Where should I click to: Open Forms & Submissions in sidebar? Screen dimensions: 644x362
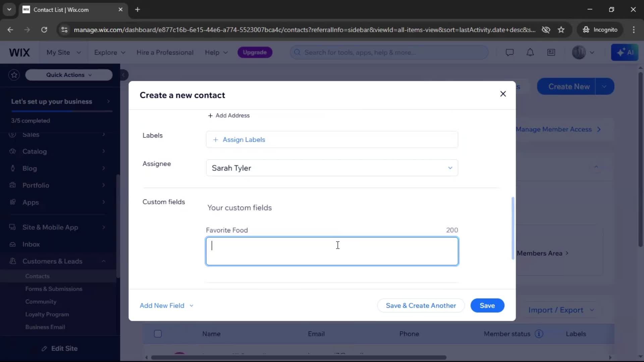[54, 289]
